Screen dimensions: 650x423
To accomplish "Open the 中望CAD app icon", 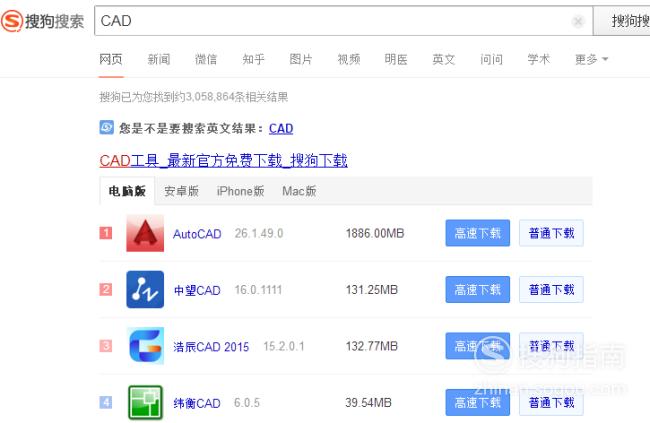I will click(x=145, y=289).
